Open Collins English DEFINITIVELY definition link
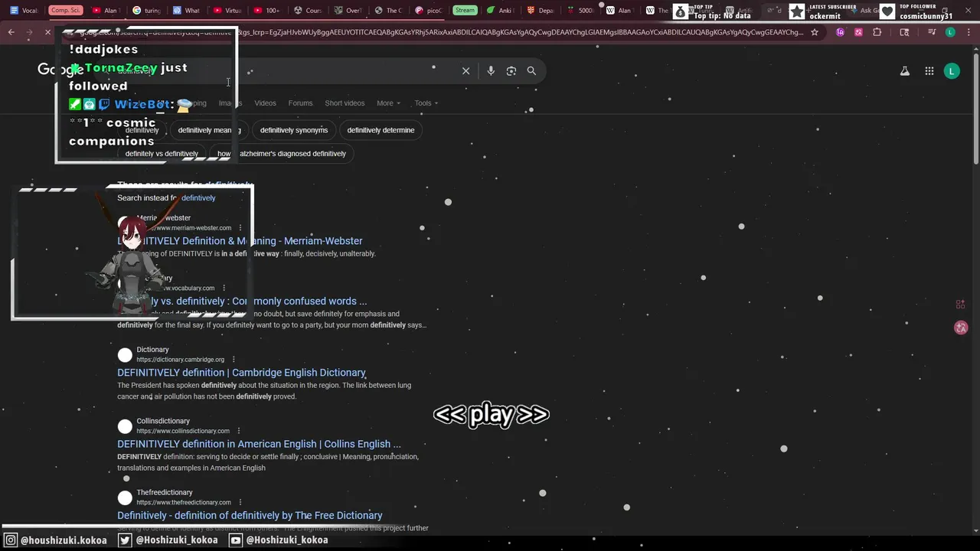980x551 pixels. (259, 444)
